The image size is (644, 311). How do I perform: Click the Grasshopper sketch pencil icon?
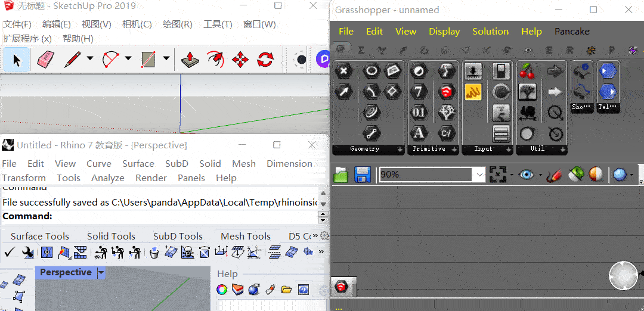pos(554,175)
